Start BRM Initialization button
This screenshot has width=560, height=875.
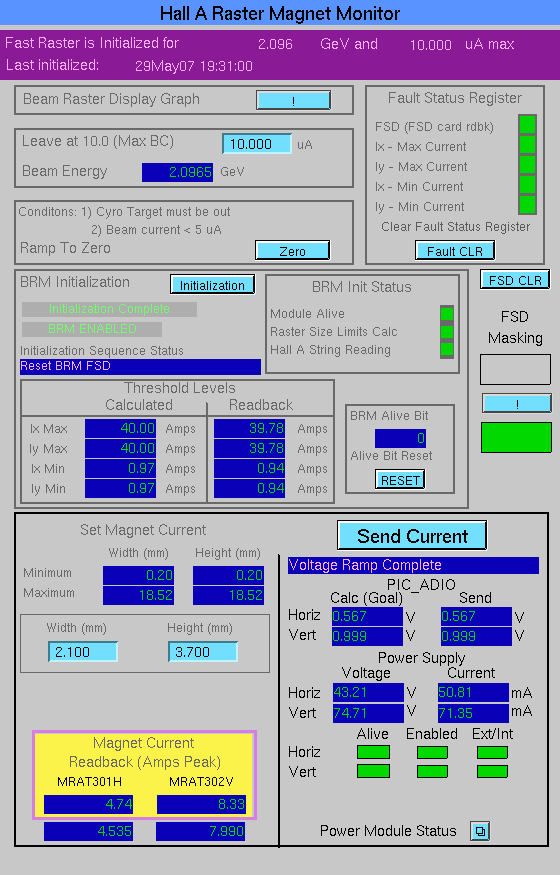[x=212, y=285]
